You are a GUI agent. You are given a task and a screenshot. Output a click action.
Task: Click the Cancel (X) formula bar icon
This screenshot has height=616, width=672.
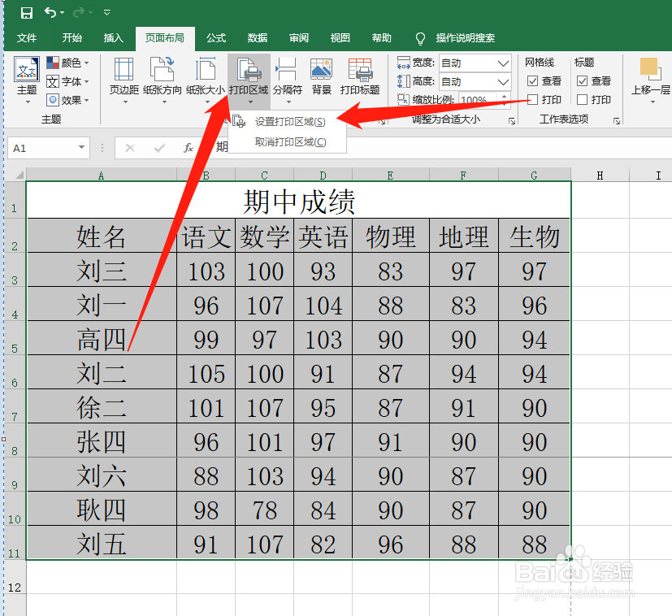pos(130,149)
